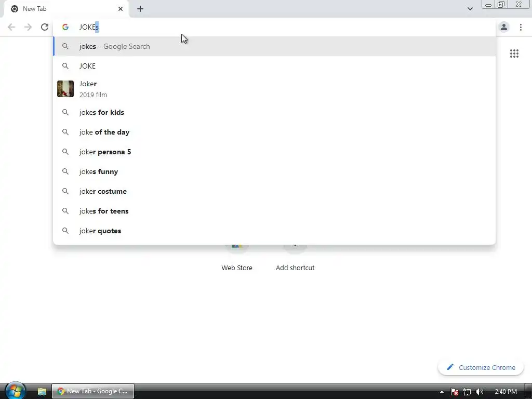The height and width of the screenshot is (399, 532).
Task: Click the Joker film thumbnail
Action: click(65, 89)
